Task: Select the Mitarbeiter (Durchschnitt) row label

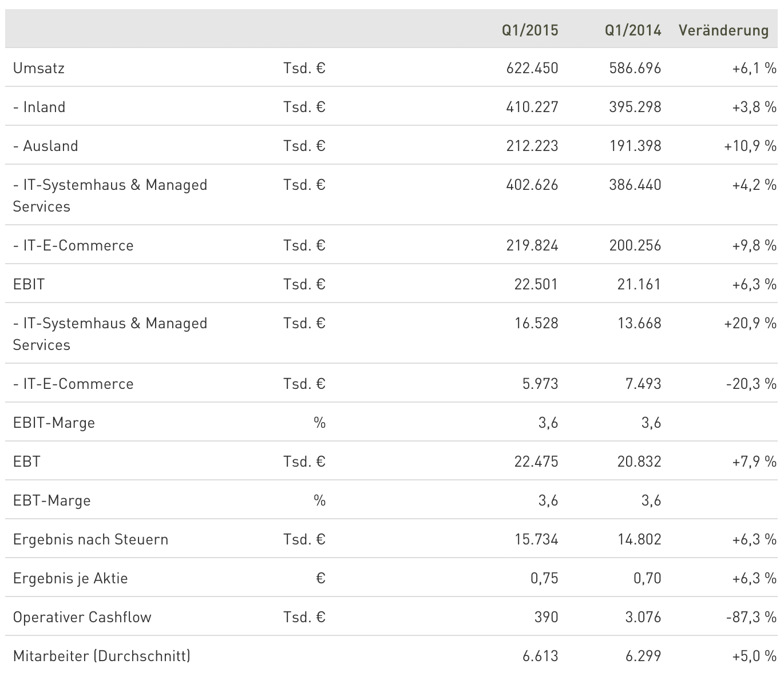Action: pos(101,657)
